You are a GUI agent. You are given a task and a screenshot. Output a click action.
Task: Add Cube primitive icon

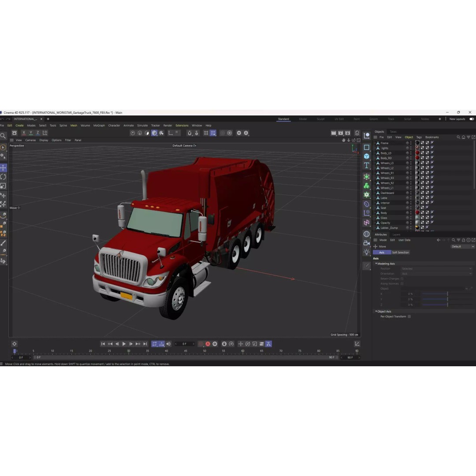[367, 156]
